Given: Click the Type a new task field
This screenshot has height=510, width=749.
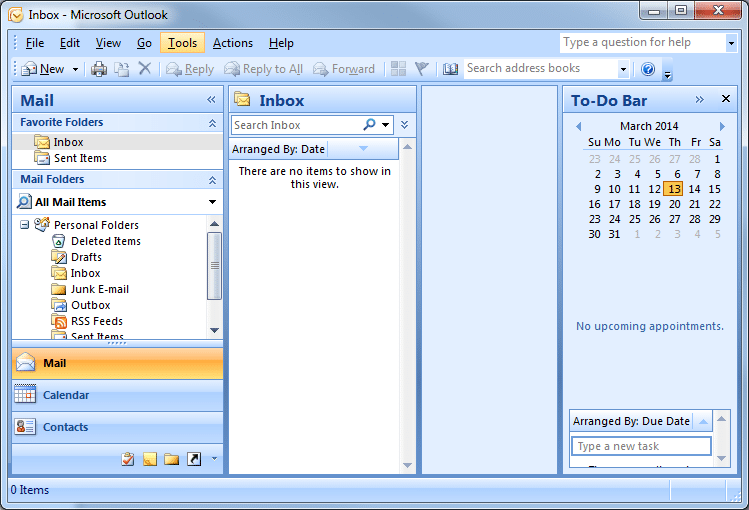Looking at the screenshot, I should pos(641,446).
